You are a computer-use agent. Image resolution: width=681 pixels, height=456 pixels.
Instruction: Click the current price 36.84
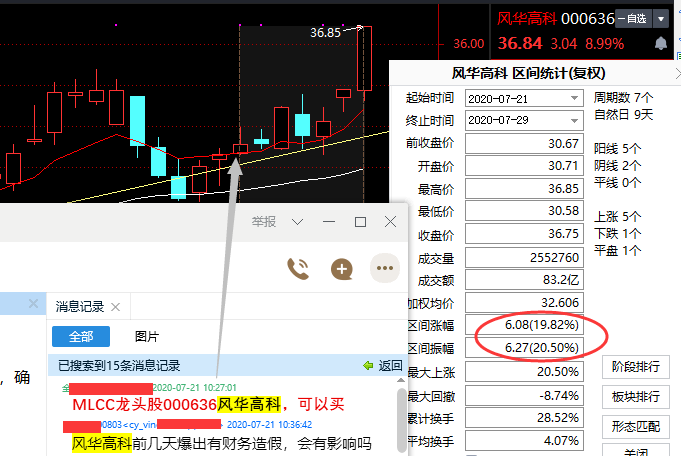tap(520, 43)
